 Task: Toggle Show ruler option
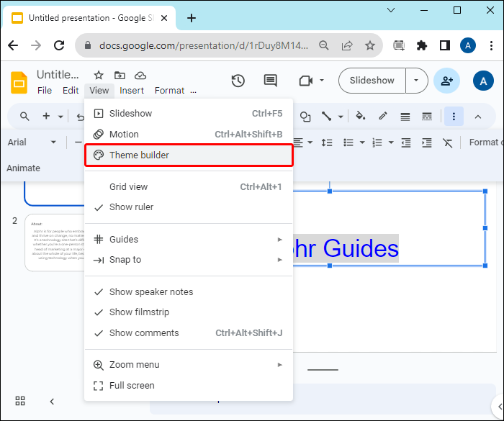point(189,207)
